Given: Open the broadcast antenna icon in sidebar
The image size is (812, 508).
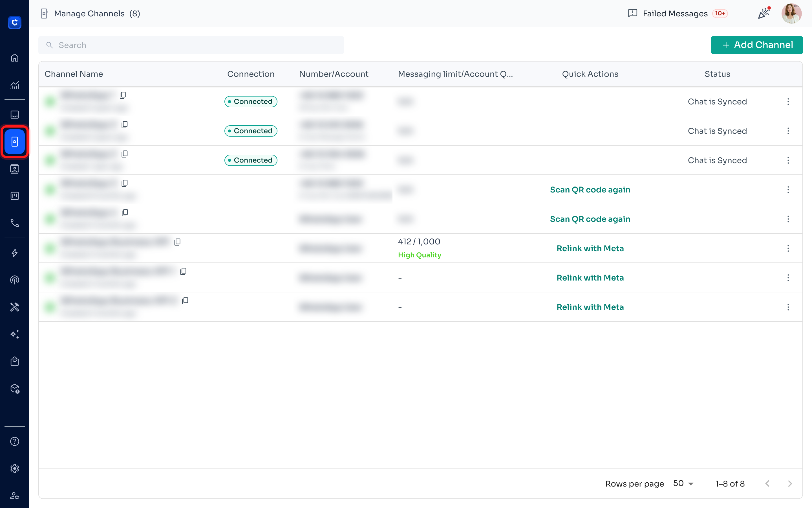Looking at the screenshot, I should coord(14,280).
